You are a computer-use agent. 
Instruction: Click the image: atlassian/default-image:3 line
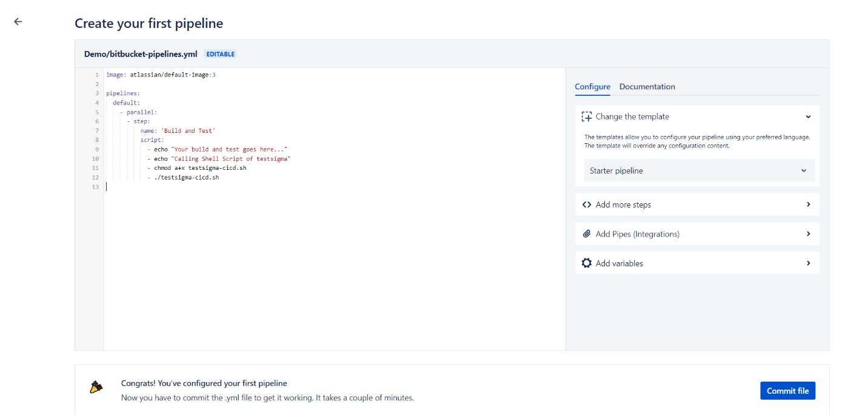pos(161,75)
